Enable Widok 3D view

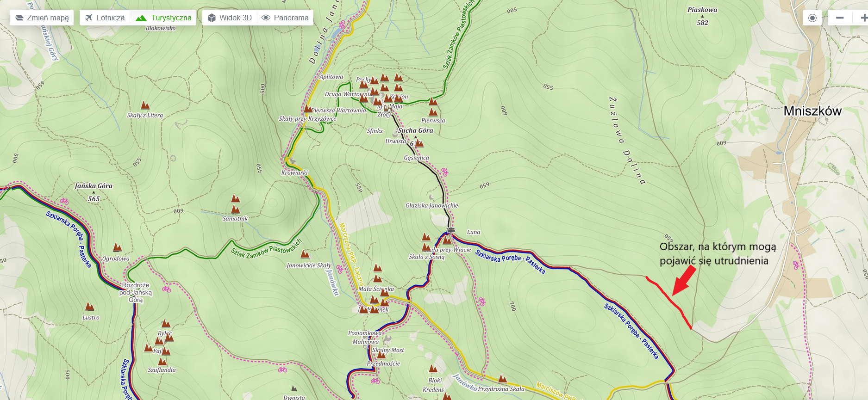click(x=230, y=18)
